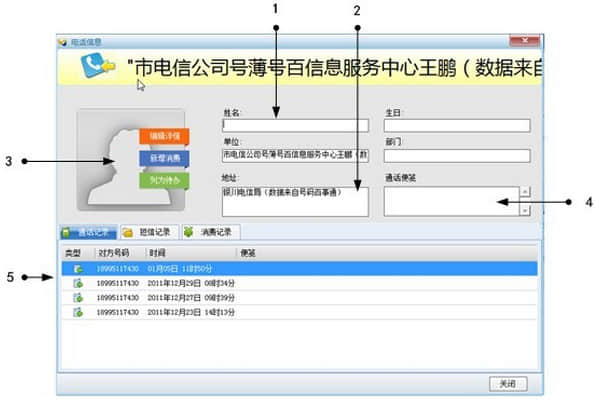Image resolution: width=595 pixels, height=401 pixels.
Task: Click the folder icon on the 短信记录 tab
Action: tap(128, 233)
